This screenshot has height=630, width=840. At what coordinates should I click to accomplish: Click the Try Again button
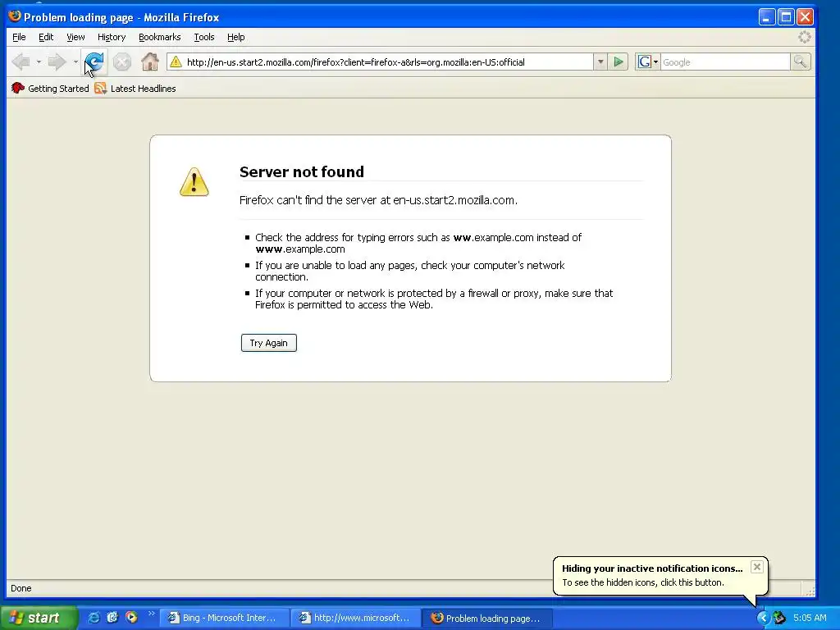pos(269,343)
